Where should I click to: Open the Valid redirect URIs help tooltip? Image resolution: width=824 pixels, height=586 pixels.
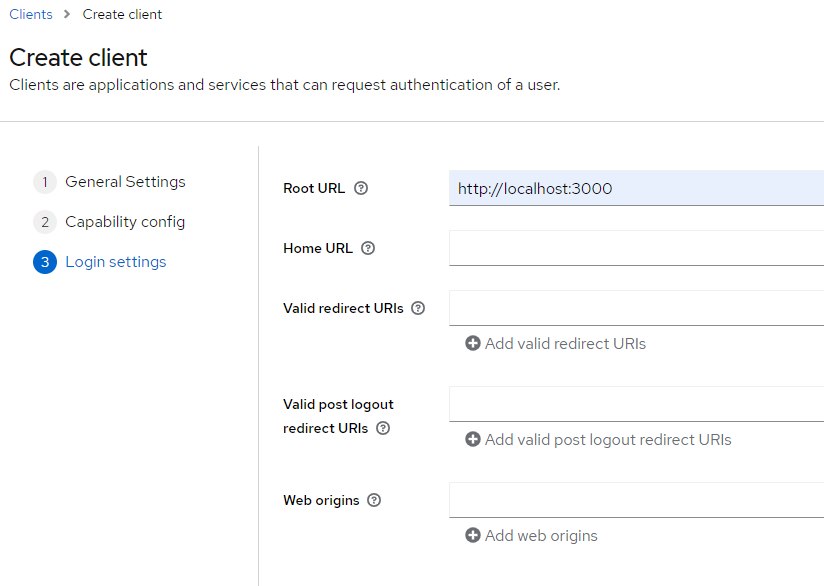tap(418, 308)
